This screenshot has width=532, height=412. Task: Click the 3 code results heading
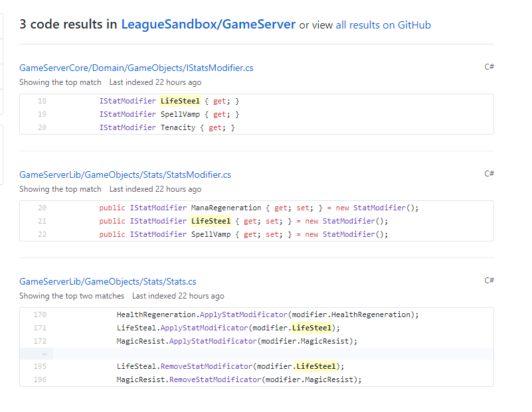coord(60,25)
